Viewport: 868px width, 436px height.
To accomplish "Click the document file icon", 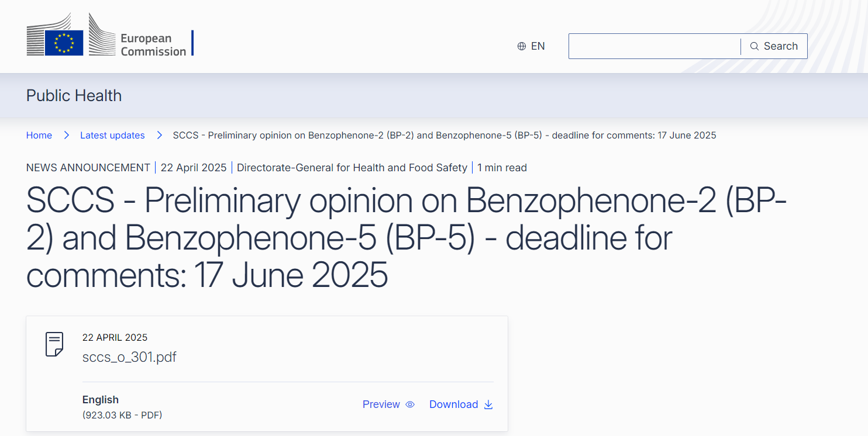I will pyautogui.click(x=54, y=344).
